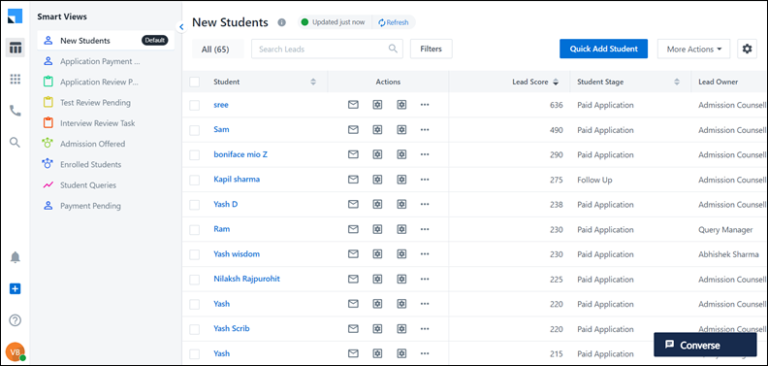The width and height of the screenshot is (768, 366).
Task: Click the envelope icon in Yash D row
Action: coord(353,204)
